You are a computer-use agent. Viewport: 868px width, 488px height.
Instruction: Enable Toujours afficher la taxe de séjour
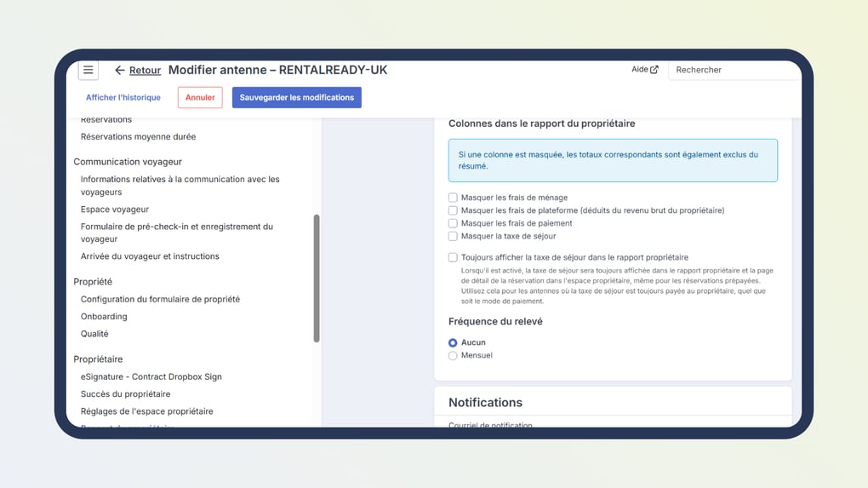[x=453, y=257]
